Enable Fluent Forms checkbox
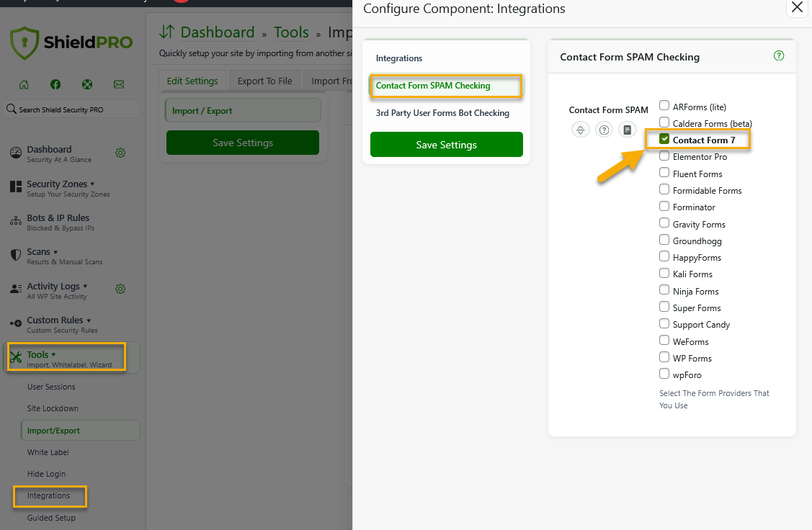The width and height of the screenshot is (812, 530). 664,172
